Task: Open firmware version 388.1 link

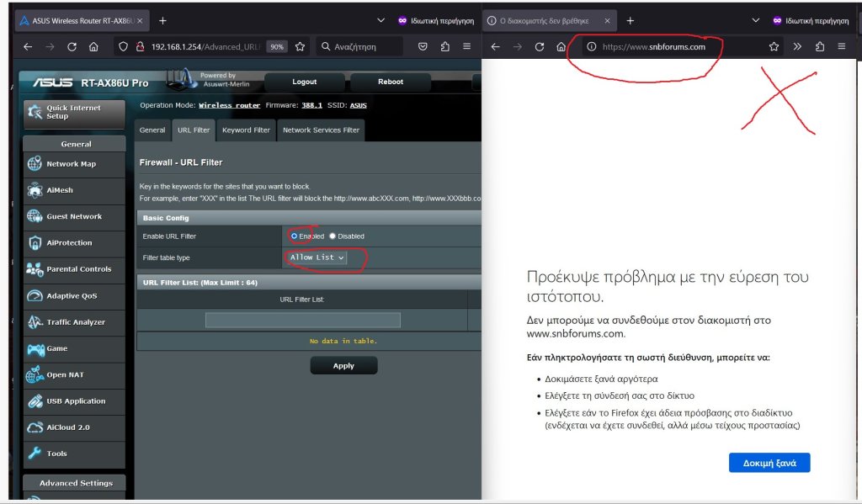Action: 311,105
